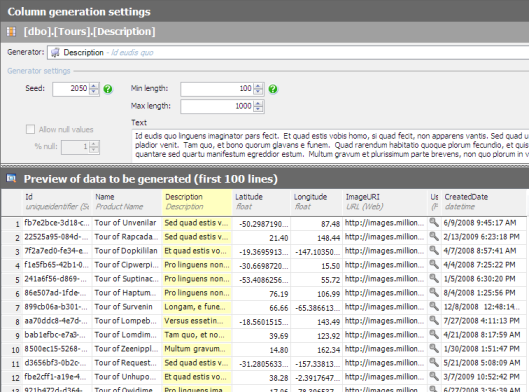Click magnifier icon in row 9
Image resolution: width=529 pixels, height=392 pixels.
434,335
